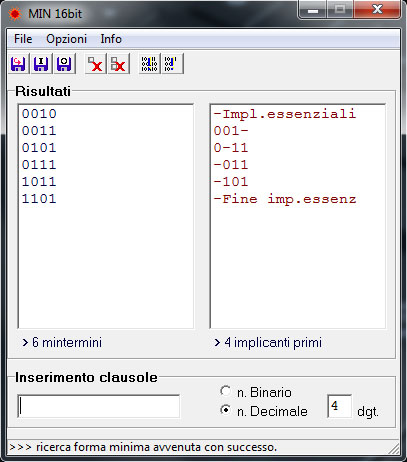Select implicant 0-11 in the right list
The width and height of the screenshot is (407, 462).
(x=231, y=148)
